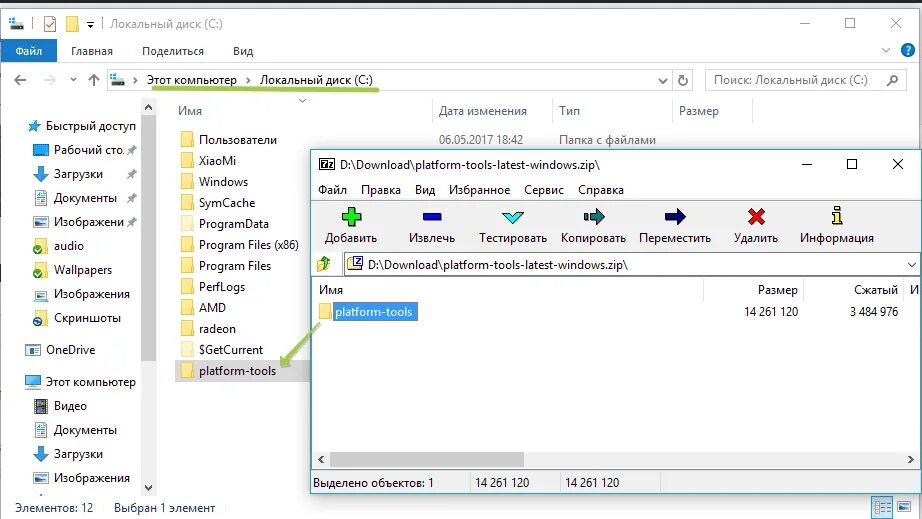Open Explorer help question mark icon

point(908,51)
